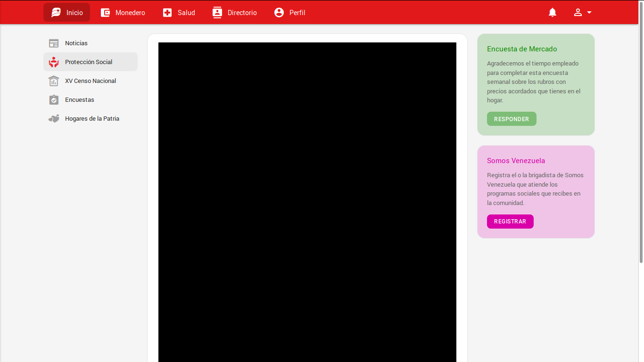644x362 pixels.
Task: Click the XV Censo Nacional building icon
Action: click(x=54, y=81)
